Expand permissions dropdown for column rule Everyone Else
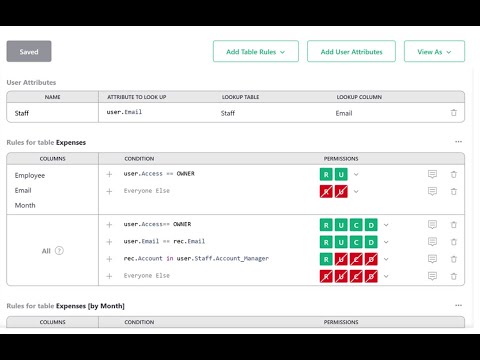 point(356,191)
